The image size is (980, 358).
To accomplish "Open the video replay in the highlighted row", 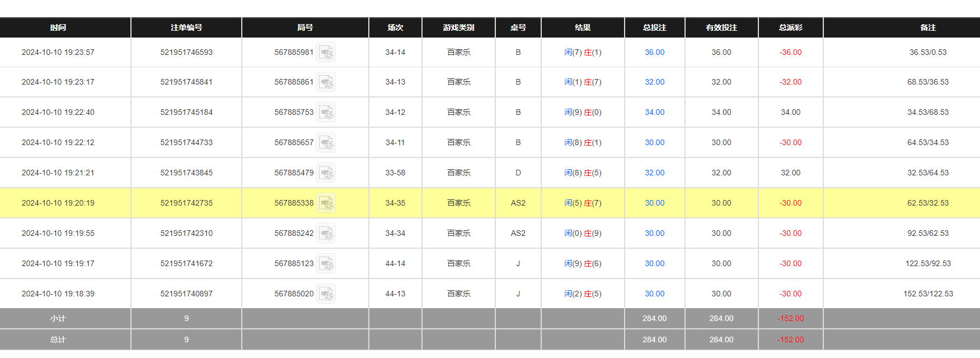I will tap(326, 203).
